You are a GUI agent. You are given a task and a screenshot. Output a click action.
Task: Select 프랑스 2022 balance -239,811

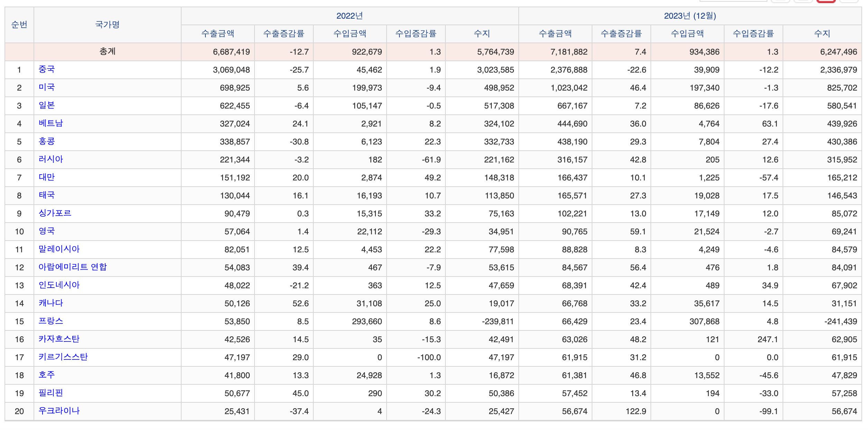498,321
